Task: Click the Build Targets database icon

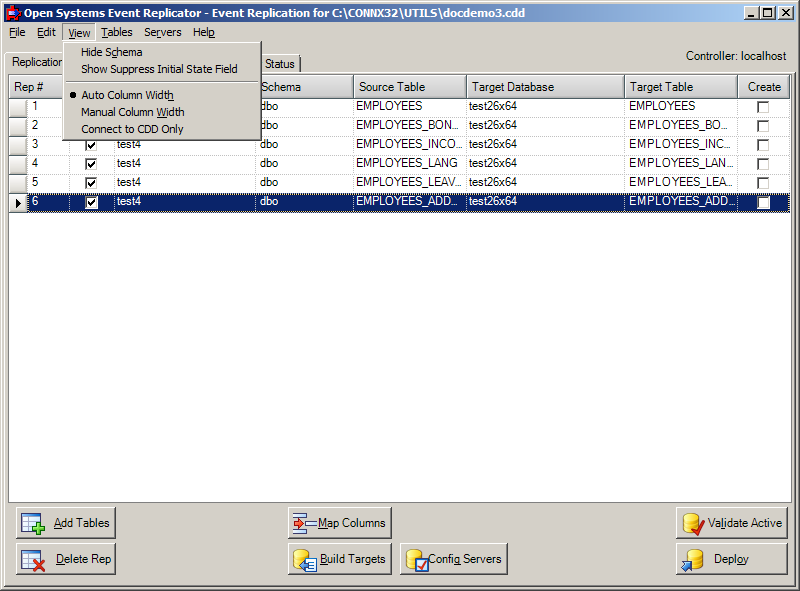Action: coord(301,559)
